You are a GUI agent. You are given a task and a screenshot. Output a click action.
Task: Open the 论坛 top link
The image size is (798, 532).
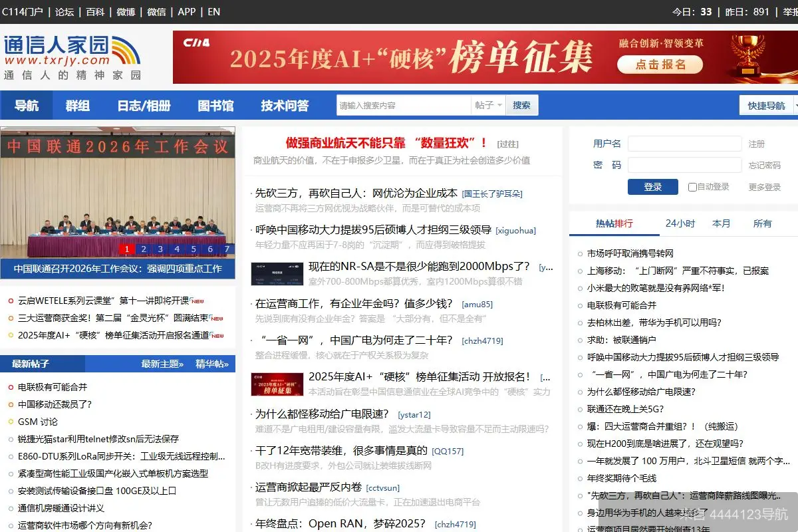point(65,11)
